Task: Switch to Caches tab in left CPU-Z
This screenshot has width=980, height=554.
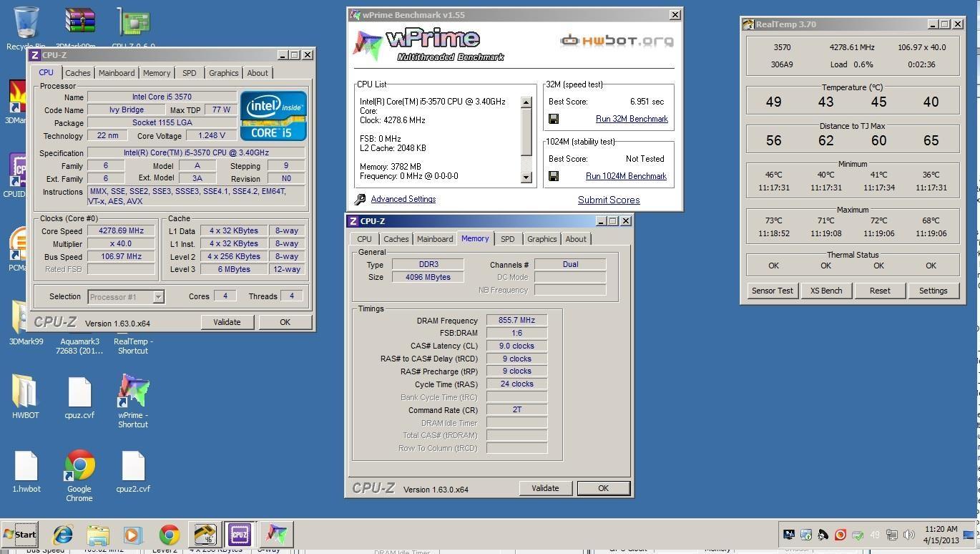Action: 77,73
